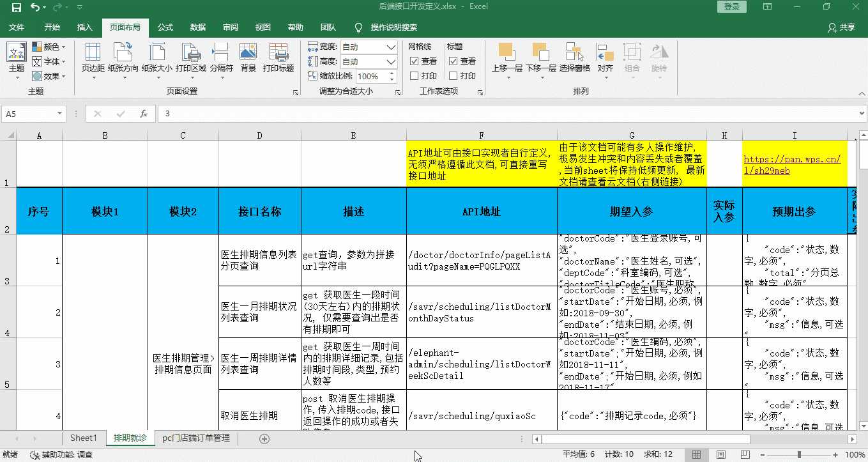Toggle 标题 查看 checkbox

[453, 61]
